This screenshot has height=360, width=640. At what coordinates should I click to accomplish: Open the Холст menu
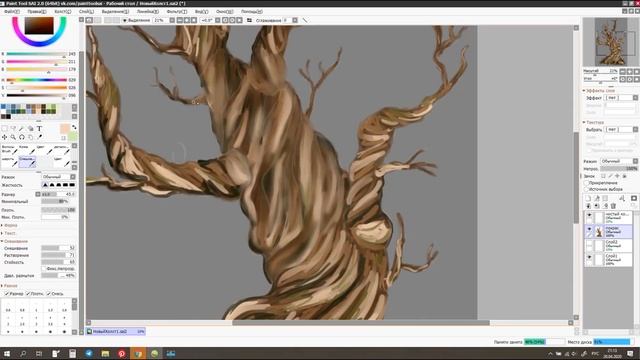pyautogui.click(x=62, y=11)
